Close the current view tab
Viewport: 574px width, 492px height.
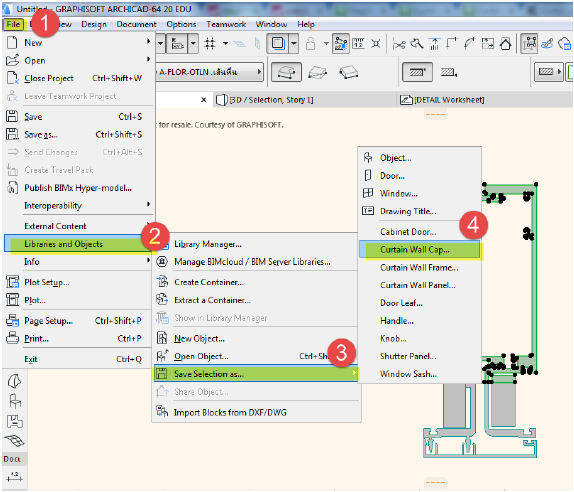click(204, 100)
